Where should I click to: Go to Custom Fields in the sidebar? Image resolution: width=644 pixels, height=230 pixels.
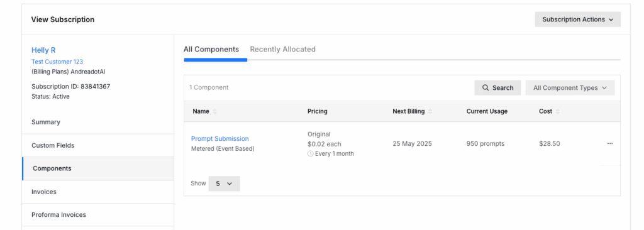(x=97, y=145)
